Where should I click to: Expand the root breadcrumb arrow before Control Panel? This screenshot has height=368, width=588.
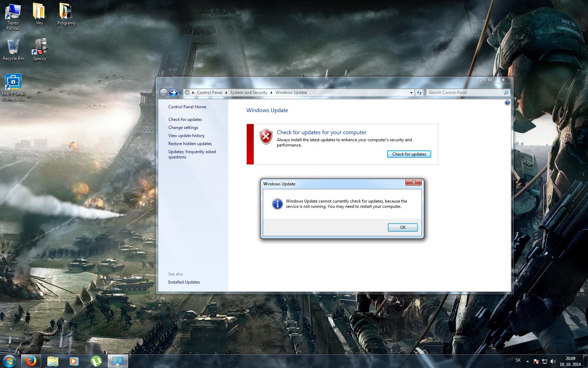[x=193, y=93]
